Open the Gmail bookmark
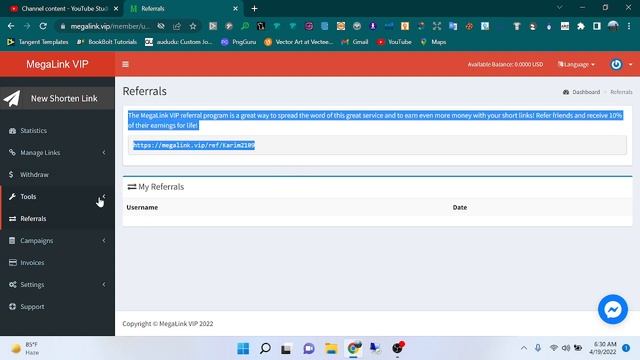This screenshot has width=640, height=360. (355, 42)
